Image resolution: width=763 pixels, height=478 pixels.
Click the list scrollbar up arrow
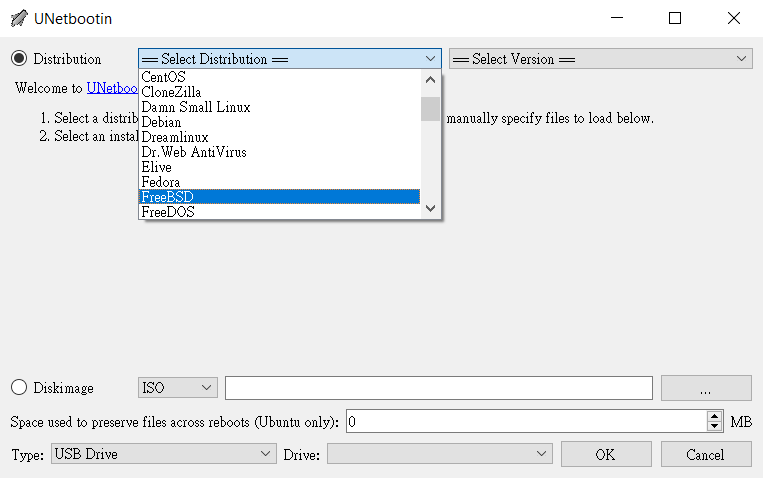click(430, 79)
